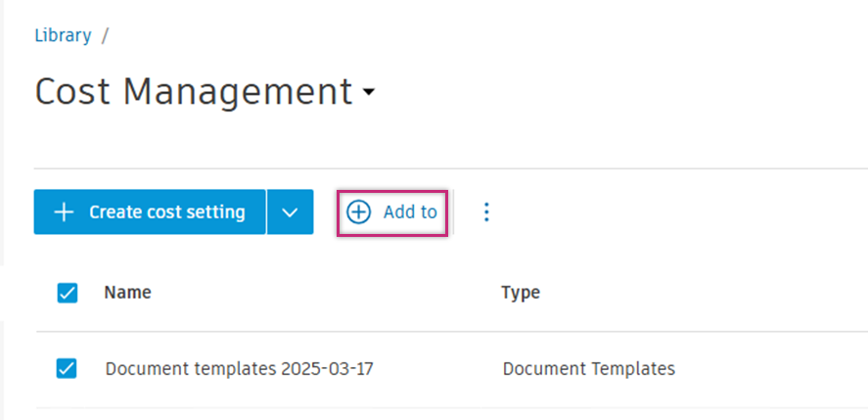
Task: Click the plus icon in Create cost setting
Action: pos(64,212)
